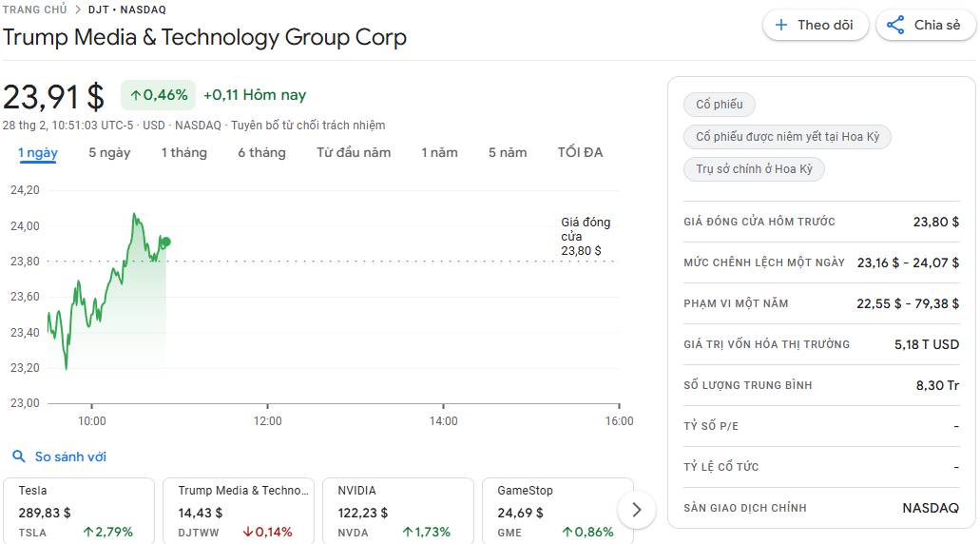The image size is (980, 544).
Task: Click the 0,46% percentage change badge
Action: point(158,95)
